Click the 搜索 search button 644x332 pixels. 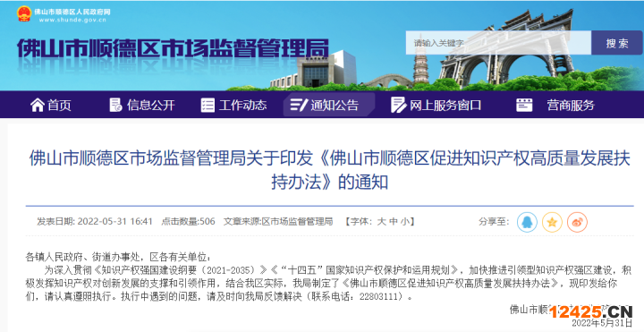point(617,43)
